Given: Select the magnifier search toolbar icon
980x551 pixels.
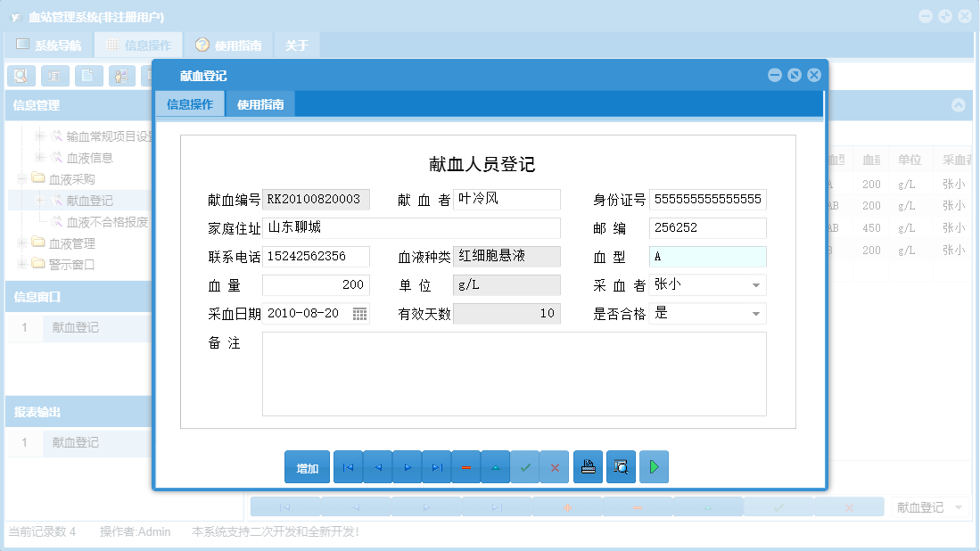Looking at the screenshot, I should (x=20, y=75).
